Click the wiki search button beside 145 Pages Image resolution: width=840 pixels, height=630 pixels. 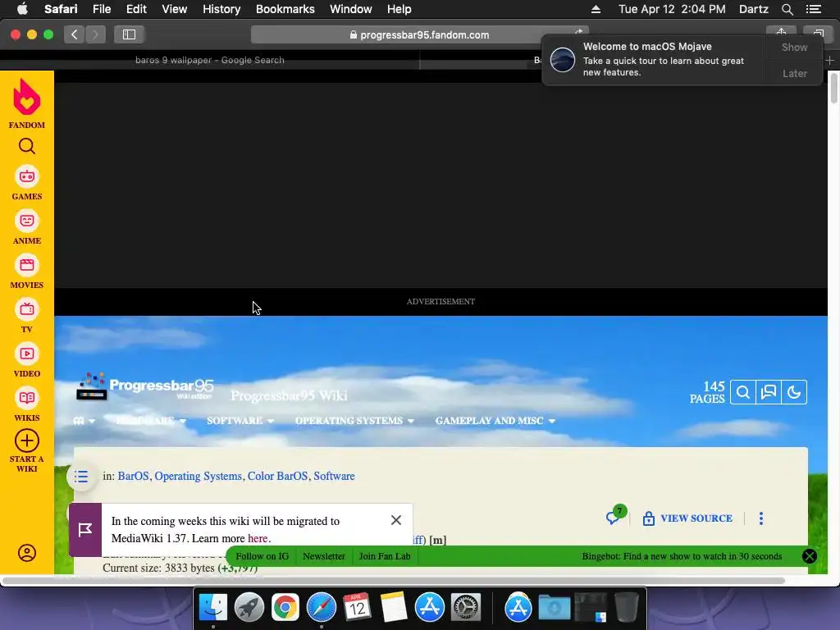(743, 393)
